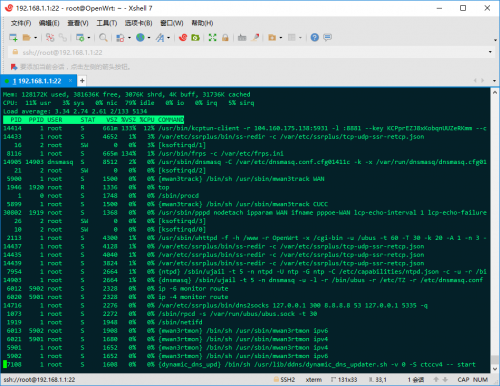
Task: Open the 文件(F) menu
Action: pyautogui.click(x=21, y=23)
